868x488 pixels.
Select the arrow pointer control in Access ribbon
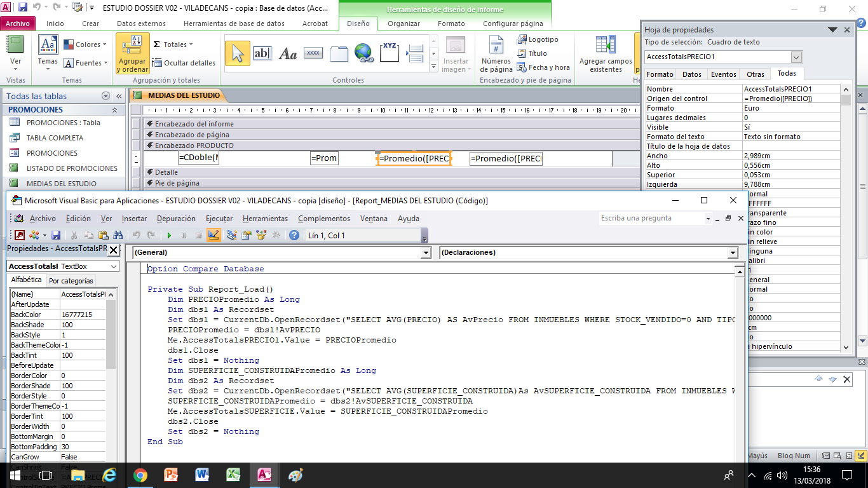pyautogui.click(x=238, y=53)
